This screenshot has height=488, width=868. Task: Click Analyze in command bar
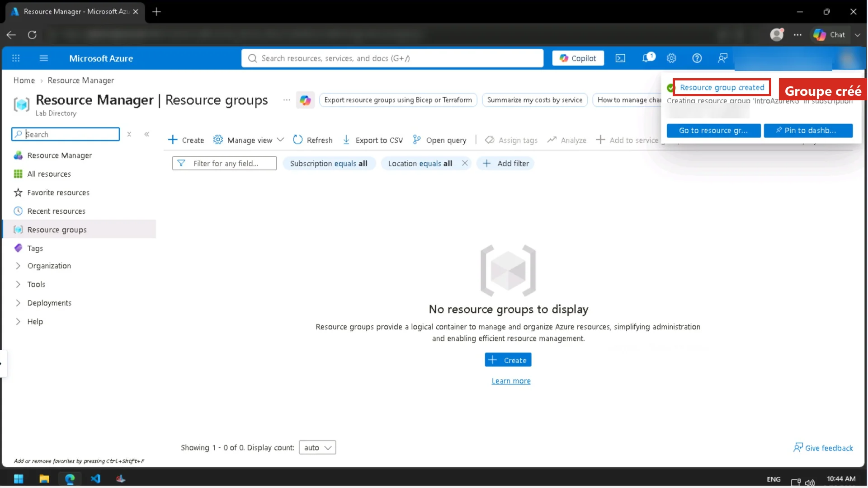pos(566,140)
